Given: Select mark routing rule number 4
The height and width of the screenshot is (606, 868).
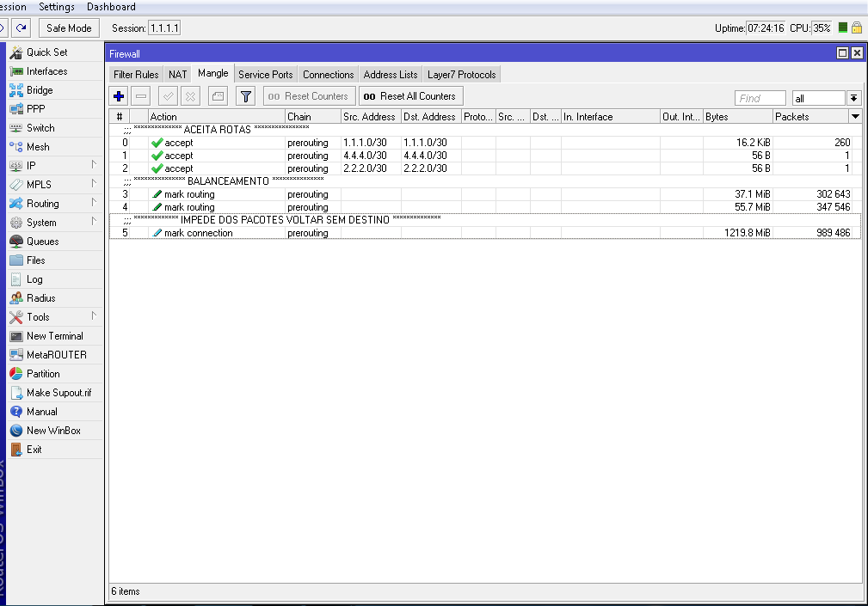Looking at the screenshot, I should (485, 207).
